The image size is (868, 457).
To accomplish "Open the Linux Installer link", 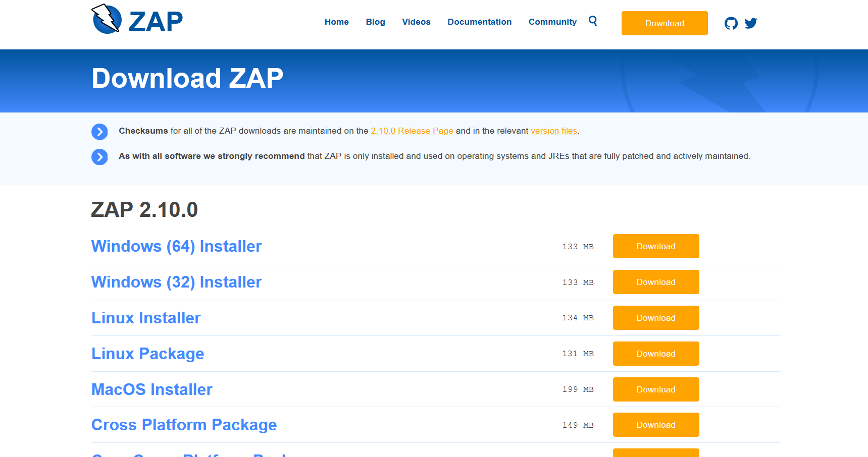I will click(146, 318).
